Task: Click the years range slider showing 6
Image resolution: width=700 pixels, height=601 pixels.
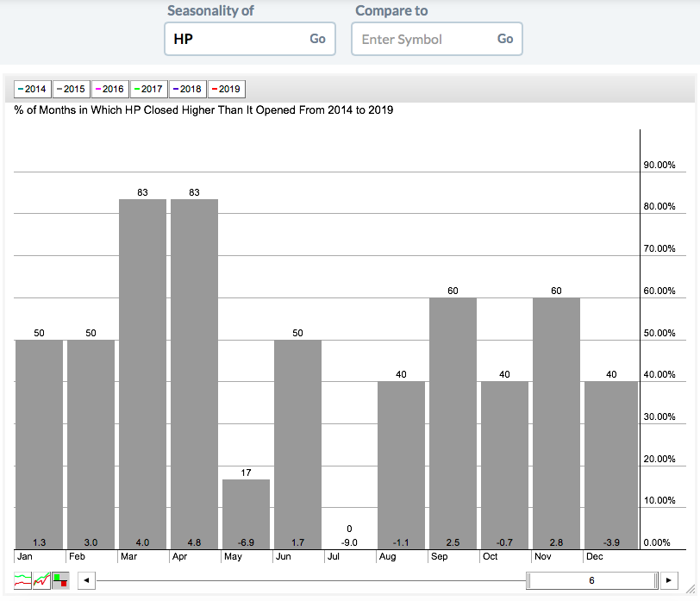Action: [592, 580]
